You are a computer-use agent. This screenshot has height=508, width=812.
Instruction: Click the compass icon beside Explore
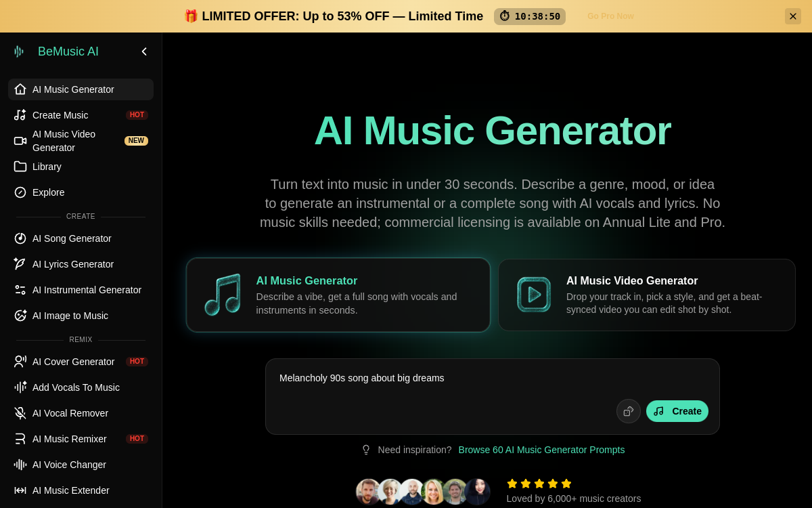pyautogui.click(x=20, y=192)
